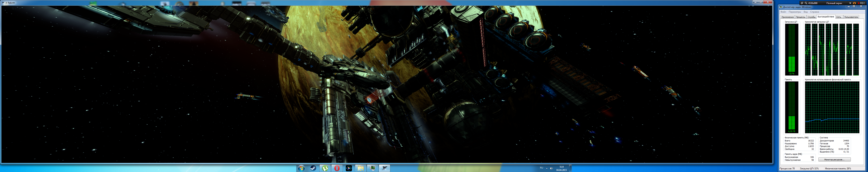Open the Вид menu in Task Manager
The height and width of the screenshot is (172, 868).
pyautogui.click(x=806, y=12)
